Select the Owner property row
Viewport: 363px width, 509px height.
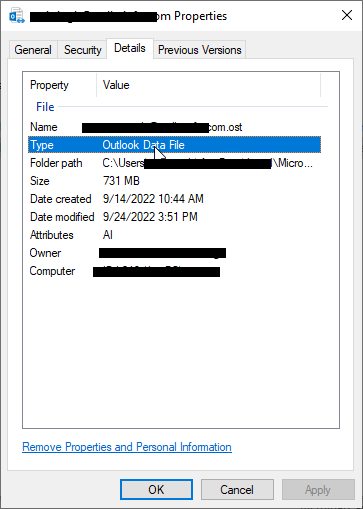pos(174,253)
